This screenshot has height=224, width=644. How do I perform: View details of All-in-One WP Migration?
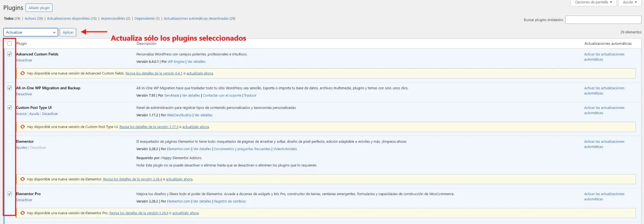(x=191, y=95)
